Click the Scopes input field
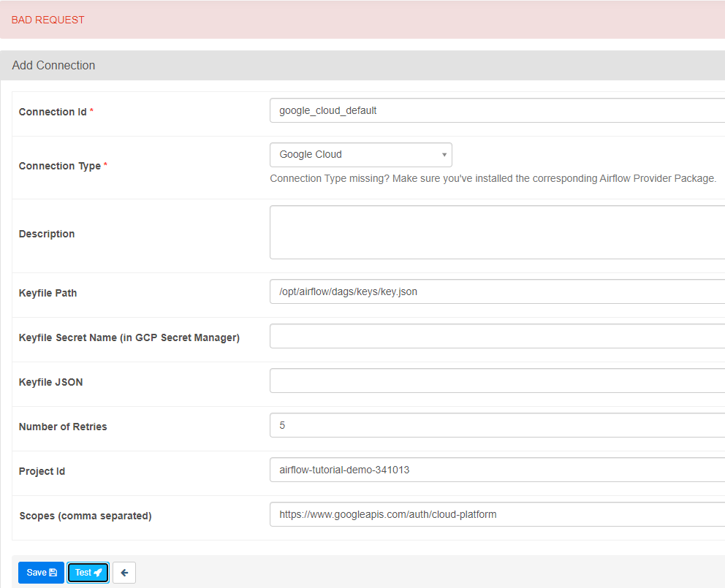Screen dimensions: 725x588 click(497, 514)
